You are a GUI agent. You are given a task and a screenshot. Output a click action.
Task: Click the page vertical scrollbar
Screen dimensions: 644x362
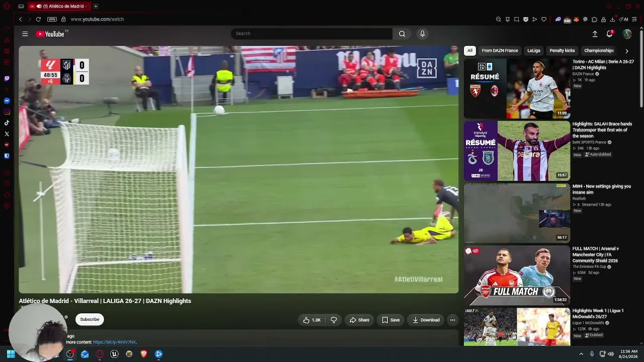(641, 68)
